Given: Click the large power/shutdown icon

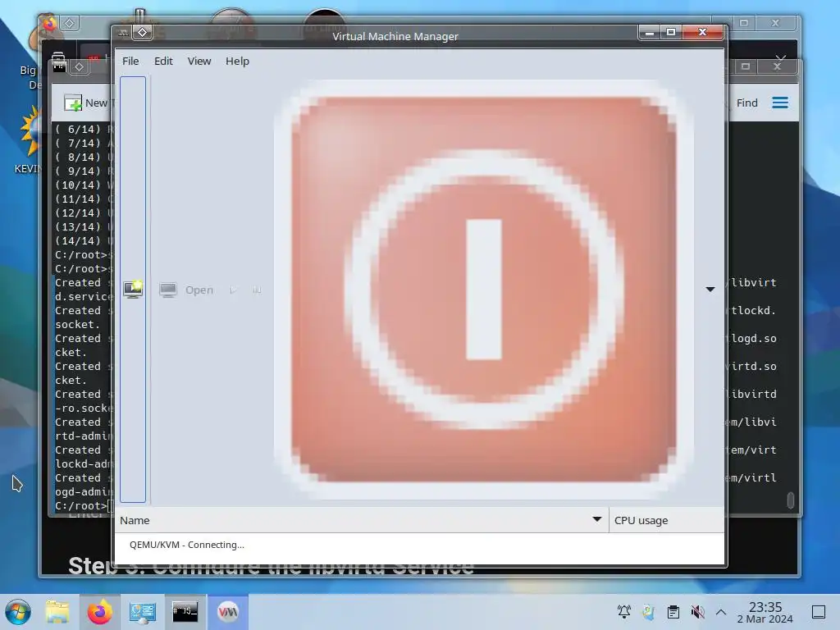Looking at the screenshot, I should point(484,290).
